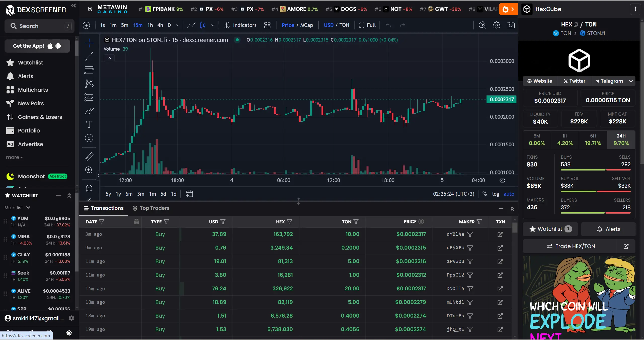This screenshot has height=340, width=644.
Task: Expand more timeframe options dropdown
Action: click(178, 25)
